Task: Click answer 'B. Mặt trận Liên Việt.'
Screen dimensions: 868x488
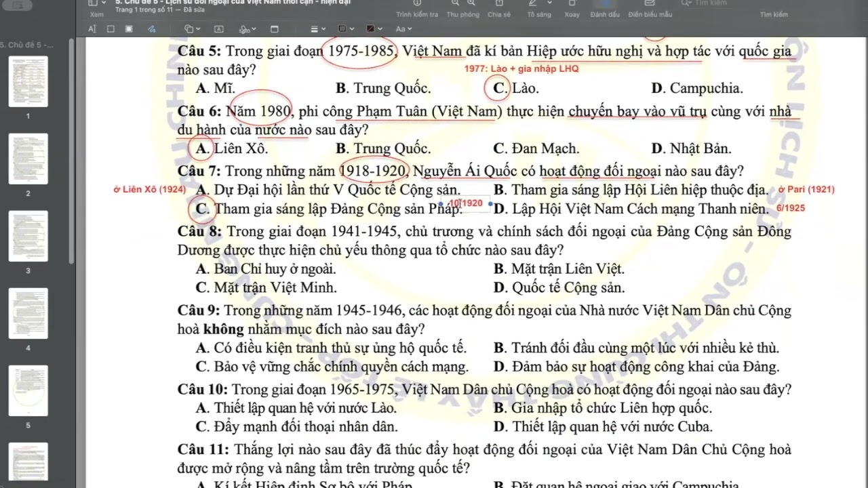Action: [559, 269]
